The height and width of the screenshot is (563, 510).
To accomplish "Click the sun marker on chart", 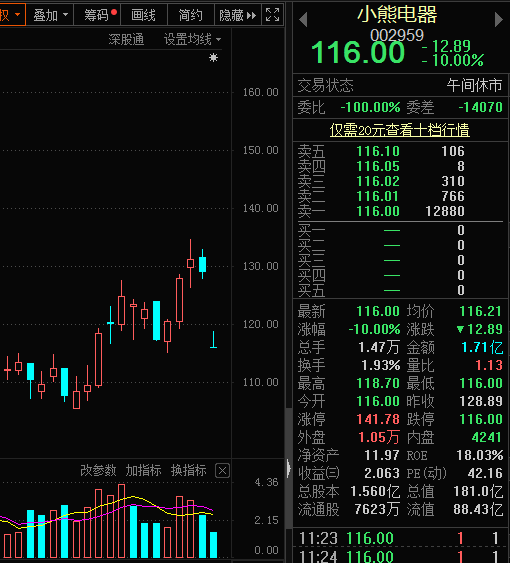I will [x=213, y=57].
